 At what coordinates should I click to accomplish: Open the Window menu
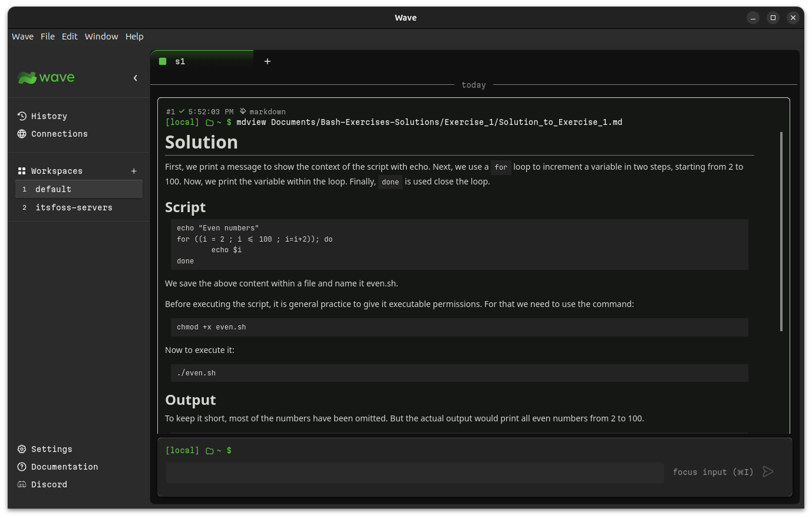(x=101, y=36)
